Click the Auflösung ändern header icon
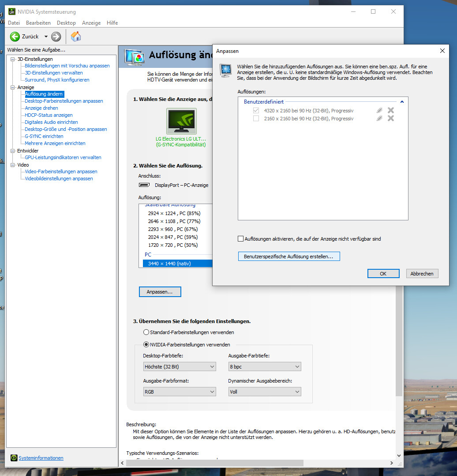This screenshot has height=476, width=457. (134, 57)
